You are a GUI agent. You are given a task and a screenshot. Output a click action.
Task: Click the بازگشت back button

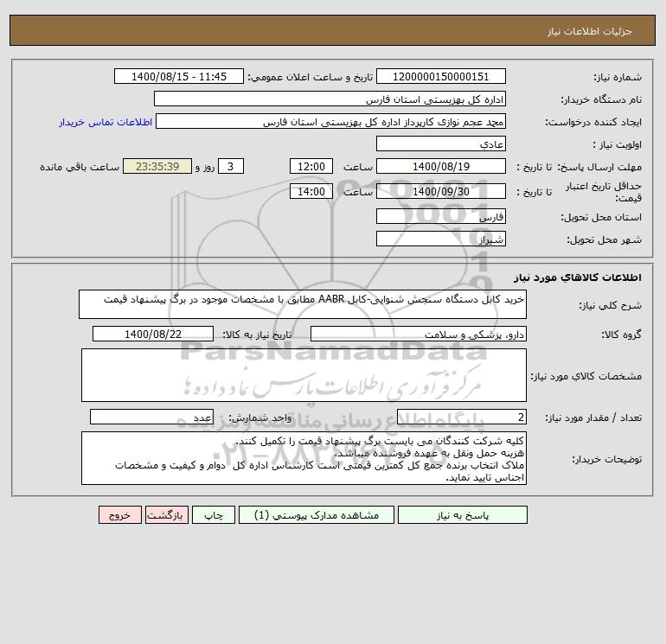166,515
